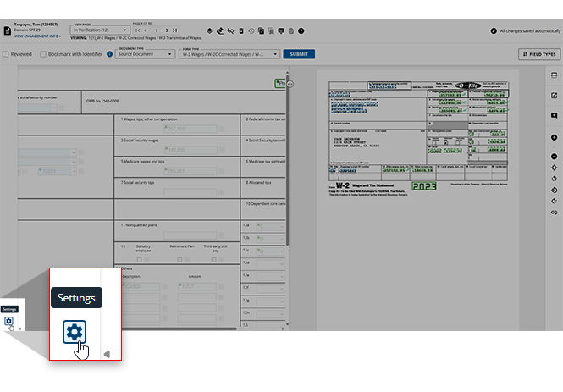Expand the 12a code dropdown
The image size is (563, 392).
pyautogui.click(x=270, y=226)
